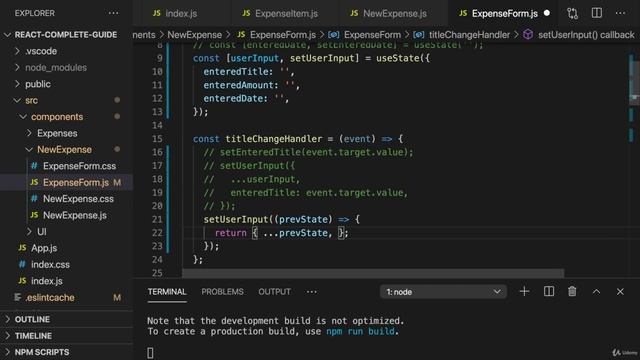Click JS icon in ExpenseForm.js breadcrumb
This screenshot has height=360, width=640.
coord(241,35)
